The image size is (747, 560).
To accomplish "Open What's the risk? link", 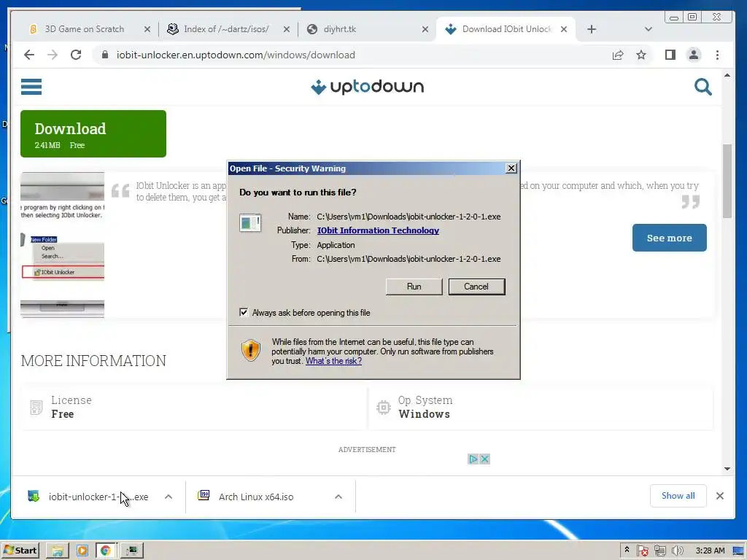I will tap(333, 361).
